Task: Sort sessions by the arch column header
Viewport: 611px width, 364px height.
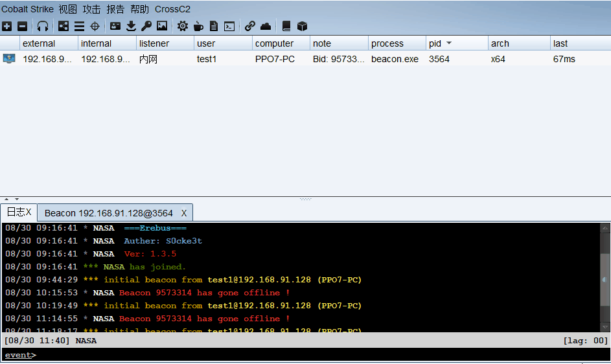Action: [x=519, y=43]
